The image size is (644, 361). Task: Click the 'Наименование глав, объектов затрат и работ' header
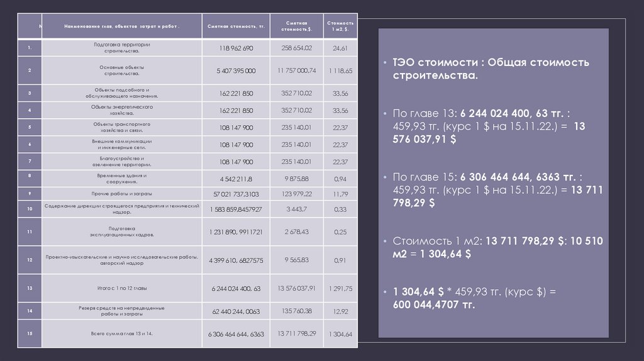(x=121, y=27)
